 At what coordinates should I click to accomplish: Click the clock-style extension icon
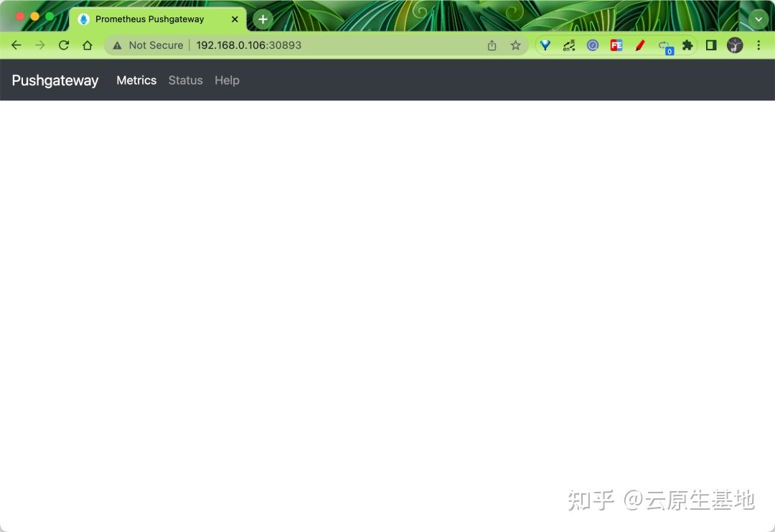pos(593,45)
